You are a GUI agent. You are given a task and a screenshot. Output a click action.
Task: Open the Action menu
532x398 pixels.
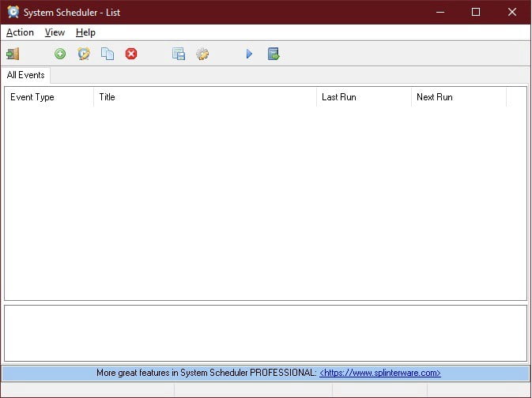coord(20,32)
